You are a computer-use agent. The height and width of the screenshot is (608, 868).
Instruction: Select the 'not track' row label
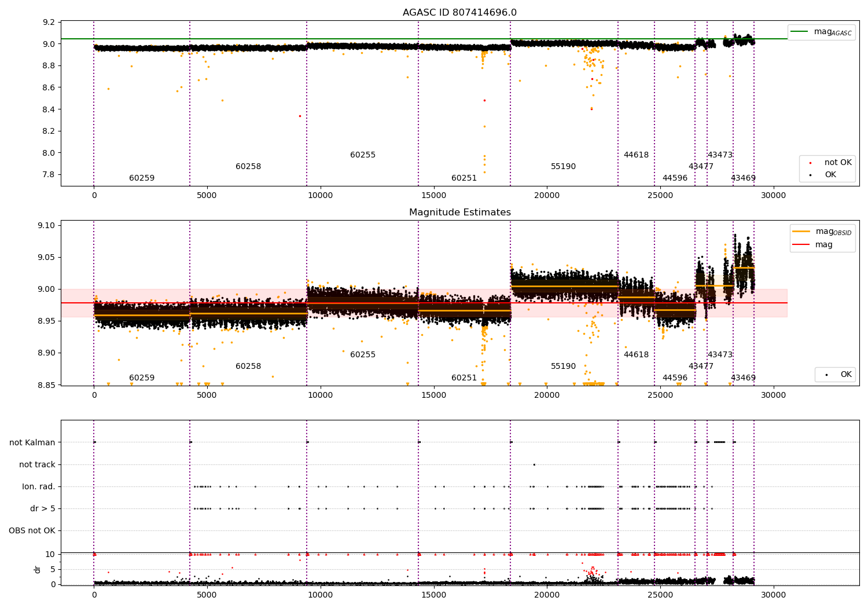(37, 465)
